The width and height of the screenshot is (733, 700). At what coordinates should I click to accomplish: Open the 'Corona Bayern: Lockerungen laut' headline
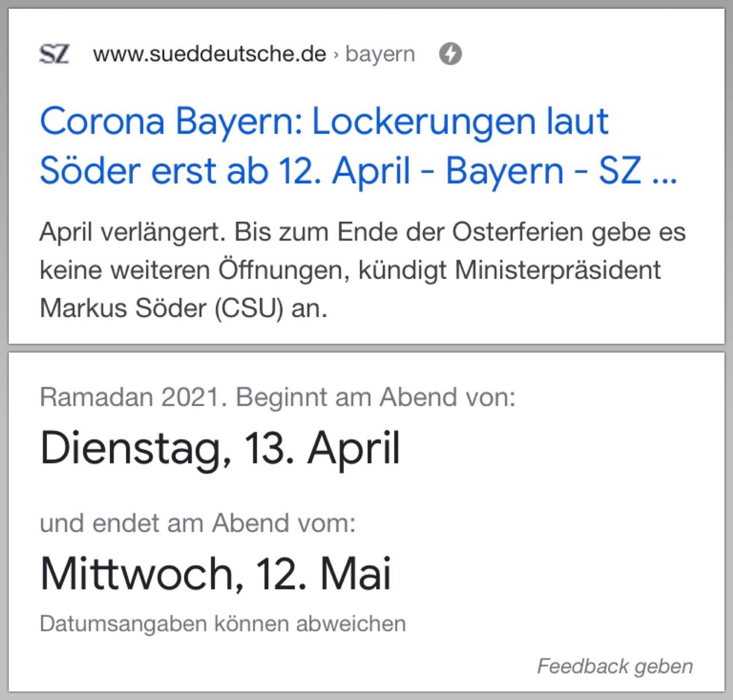point(324,122)
